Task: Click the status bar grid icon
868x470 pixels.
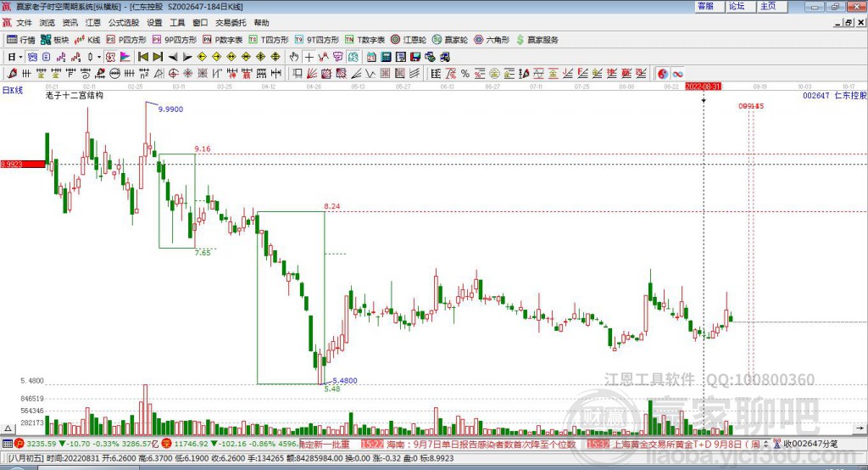Action: (7, 444)
